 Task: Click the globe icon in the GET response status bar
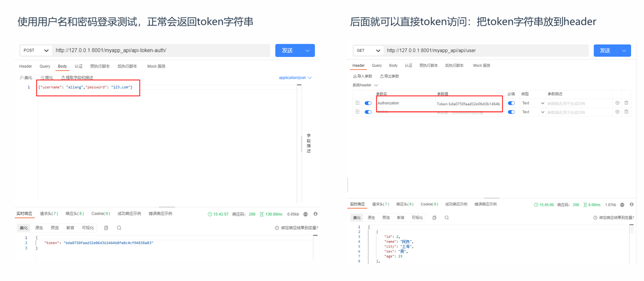pyautogui.click(x=622, y=205)
